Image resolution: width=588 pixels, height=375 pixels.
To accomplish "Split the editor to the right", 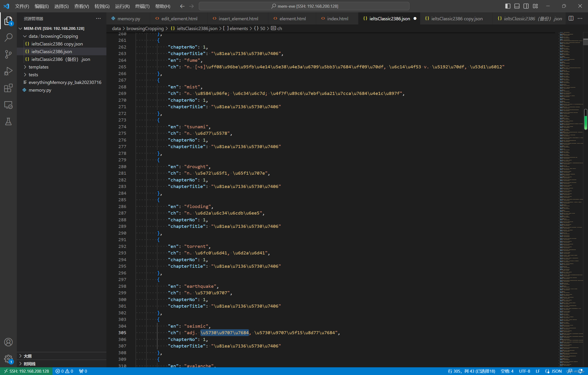I will pos(571,19).
